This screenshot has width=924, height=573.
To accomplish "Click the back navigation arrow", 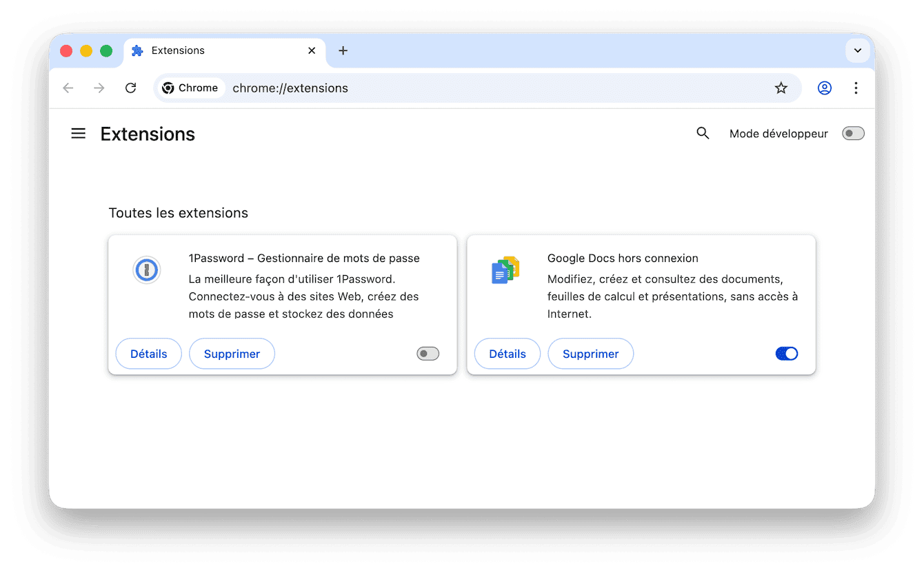I will pos(67,88).
